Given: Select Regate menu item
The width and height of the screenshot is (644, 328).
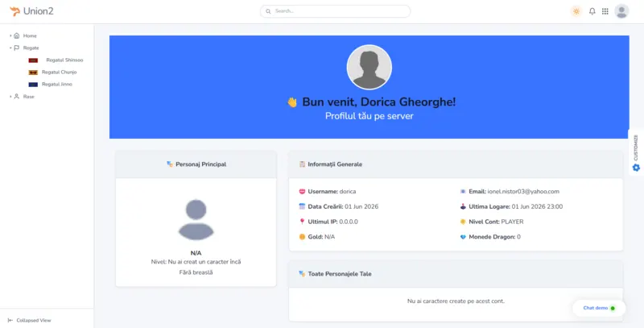Looking at the screenshot, I should [x=31, y=48].
